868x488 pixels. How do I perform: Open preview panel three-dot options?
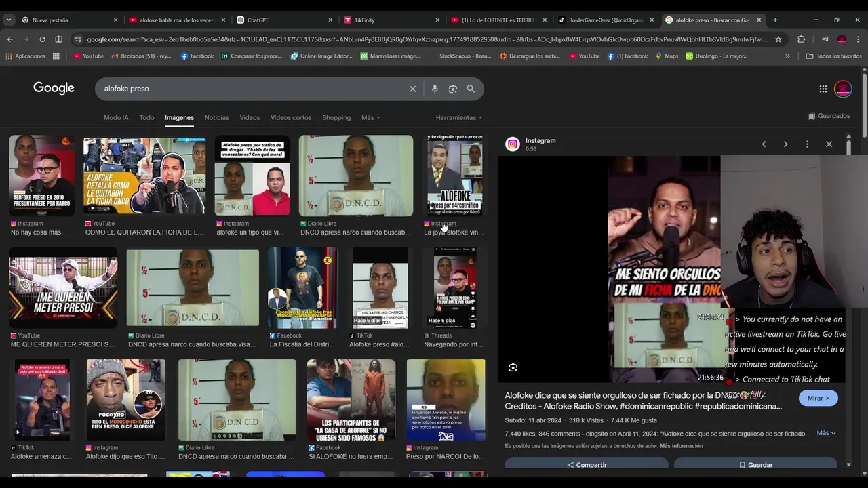[x=807, y=144]
